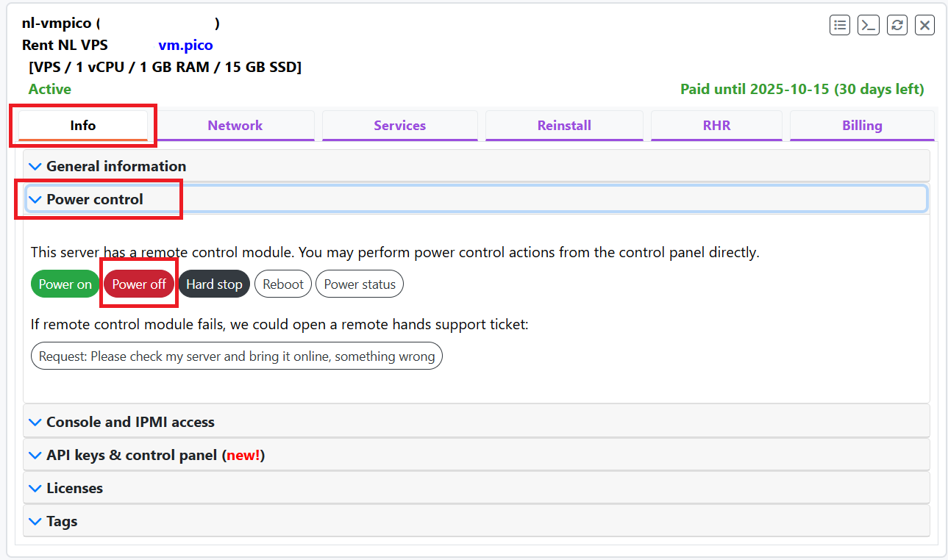Expand the General information section
The height and width of the screenshot is (560, 948).
[x=115, y=166]
